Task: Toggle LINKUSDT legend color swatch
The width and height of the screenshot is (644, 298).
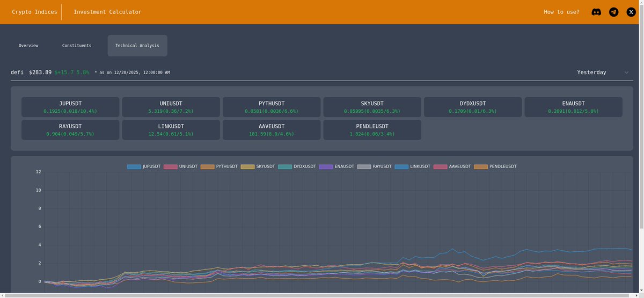Action: pyautogui.click(x=401, y=166)
